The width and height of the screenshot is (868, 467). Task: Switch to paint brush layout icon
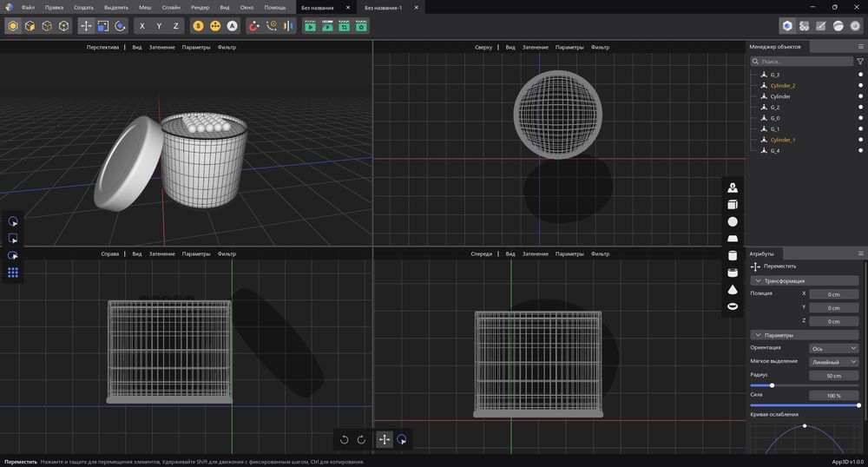821,26
